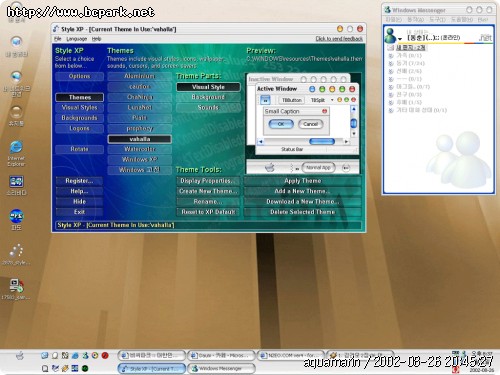
Task: Switch to Backgrounds section
Action: pyautogui.click(x=79, y=118)
